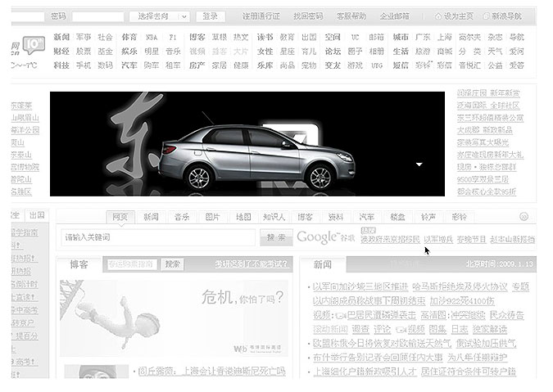Open 股票 link in navigation

(84, 52)
